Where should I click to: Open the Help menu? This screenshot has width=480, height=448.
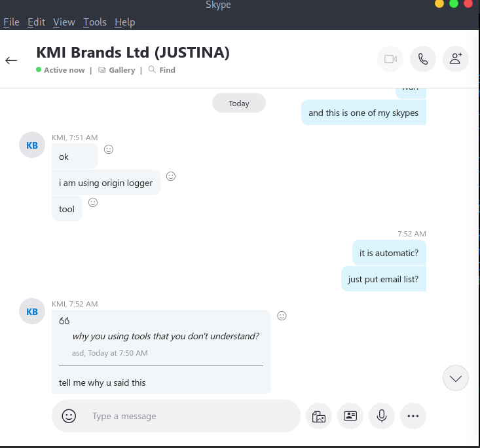coord(124,22)
